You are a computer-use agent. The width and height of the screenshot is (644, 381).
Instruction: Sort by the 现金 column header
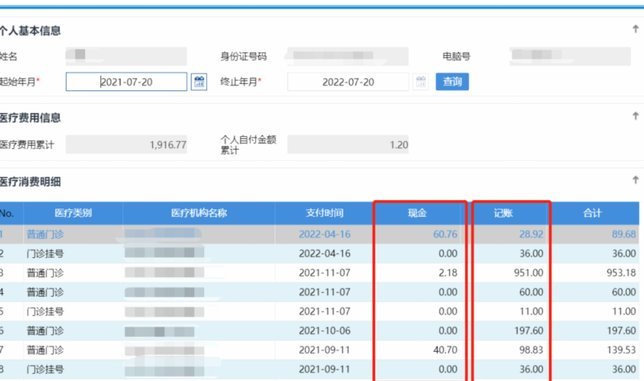[x=417, y=213]
